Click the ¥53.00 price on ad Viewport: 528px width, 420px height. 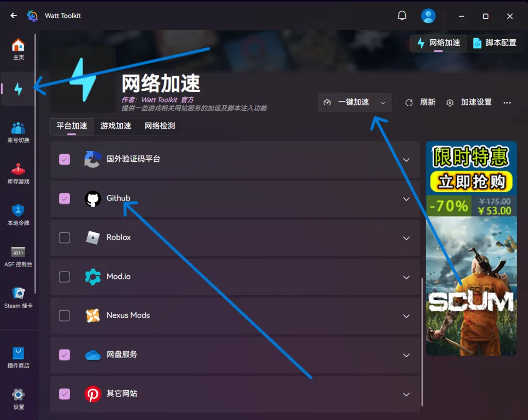(494, 211)
